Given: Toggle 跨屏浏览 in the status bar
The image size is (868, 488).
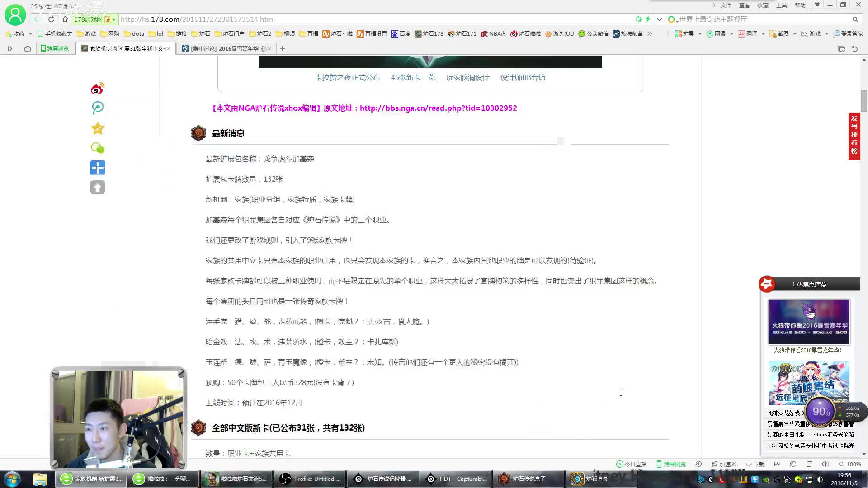Looking at the screenshot, I should (x=671, y=464).
